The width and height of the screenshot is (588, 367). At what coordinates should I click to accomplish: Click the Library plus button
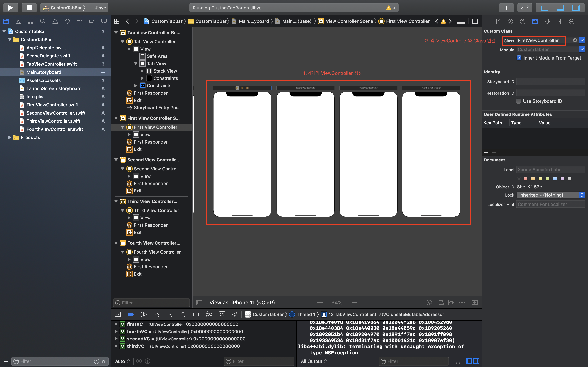point(506,8)
